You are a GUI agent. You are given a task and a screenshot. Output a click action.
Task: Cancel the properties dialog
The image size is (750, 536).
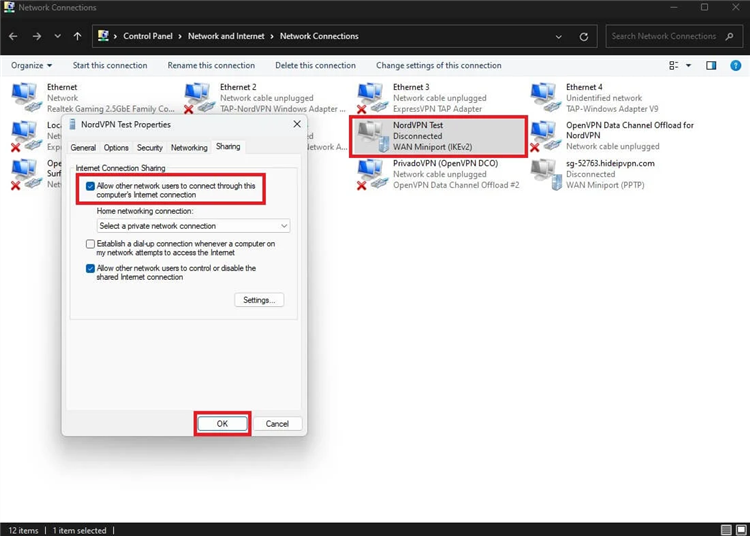277,424
